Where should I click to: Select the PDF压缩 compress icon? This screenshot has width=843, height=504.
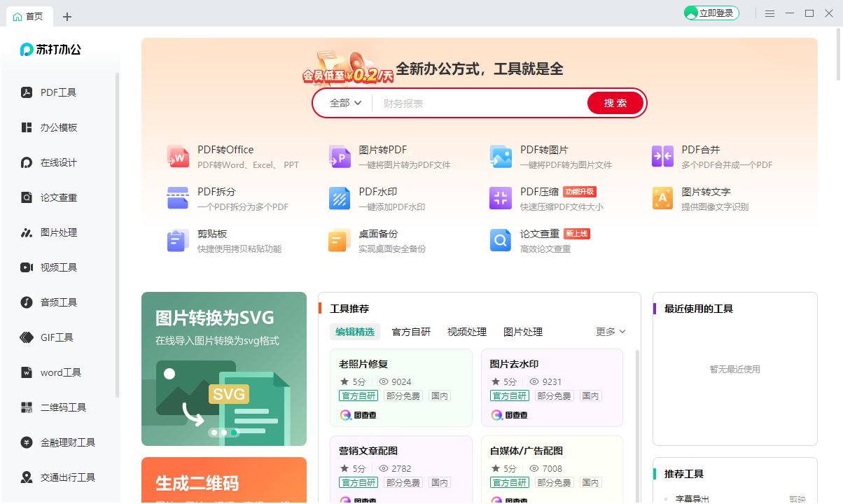tap(501, 199)
